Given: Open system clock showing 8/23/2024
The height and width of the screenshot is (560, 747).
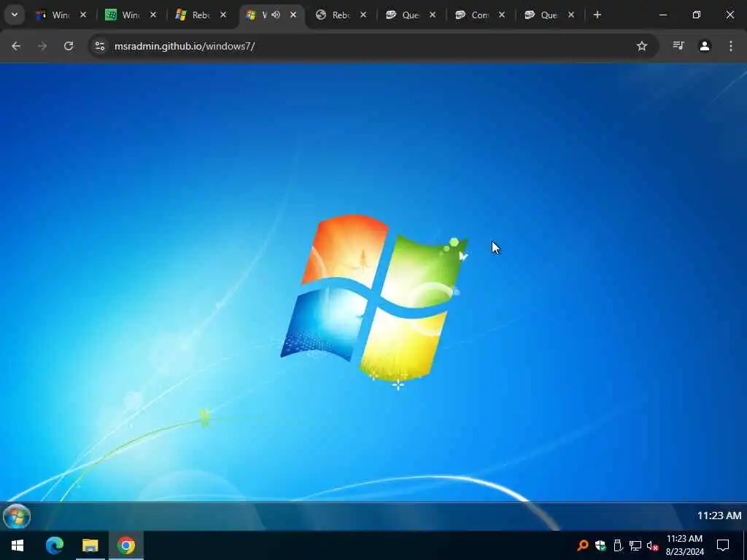Looking at the screenshot, I should coord(684,545).
